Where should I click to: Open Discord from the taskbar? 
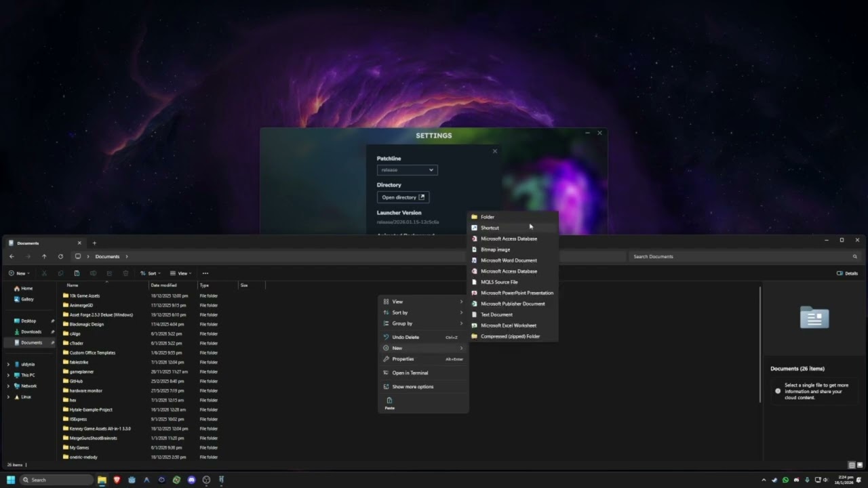[191, 480]
